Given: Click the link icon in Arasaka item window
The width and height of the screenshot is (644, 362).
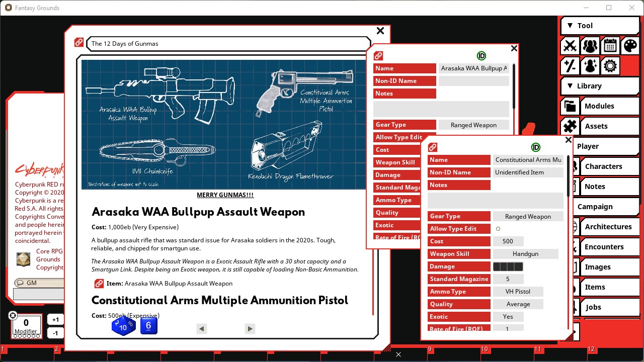Looking at the screenshot, I should (x=378, y=56).
